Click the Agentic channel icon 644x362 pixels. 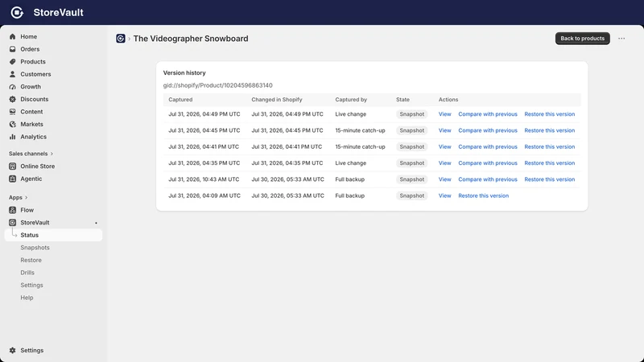[x=12, y=179]
